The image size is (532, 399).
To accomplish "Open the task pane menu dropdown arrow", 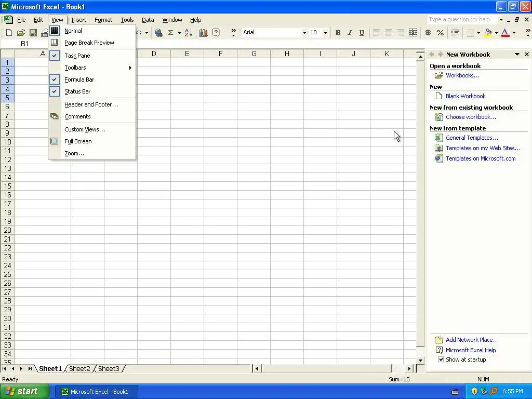I will click(517, 54).
